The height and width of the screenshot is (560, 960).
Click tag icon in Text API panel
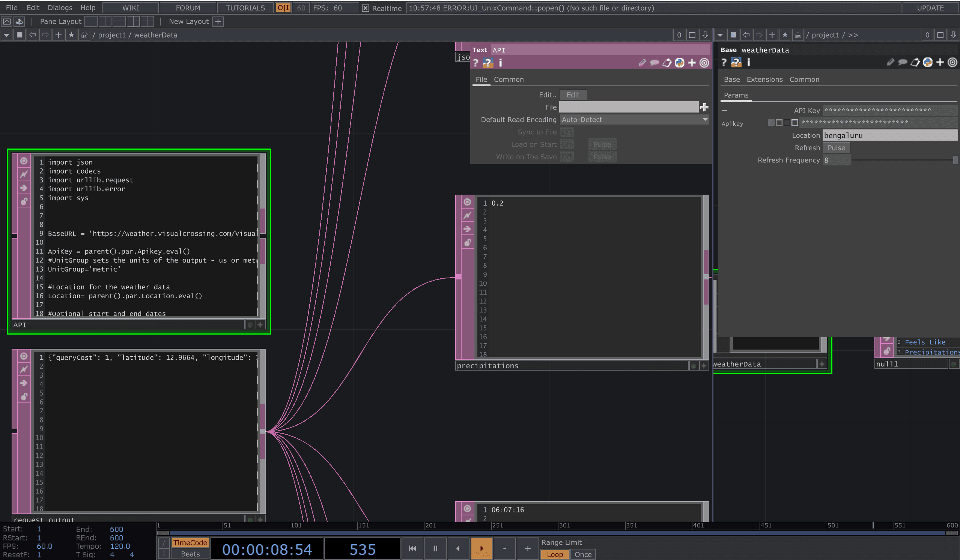point(667,63)
